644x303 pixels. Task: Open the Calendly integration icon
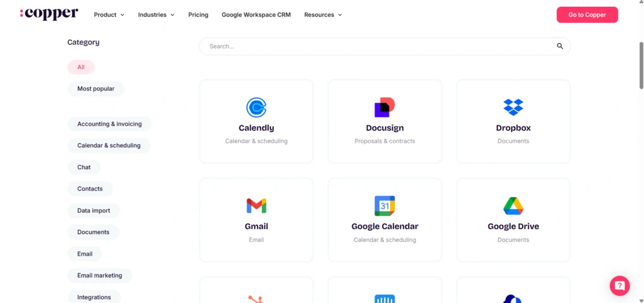click(256, 107)
